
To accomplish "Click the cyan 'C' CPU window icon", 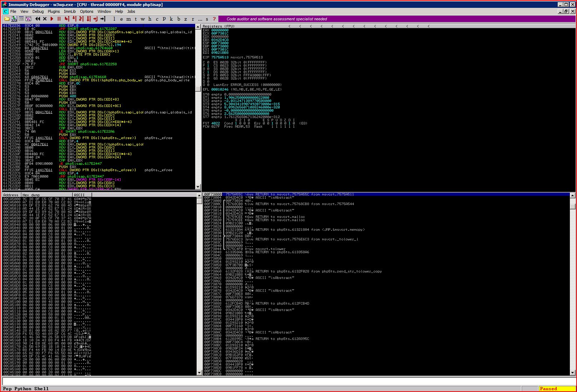I will click(x=5, y=11).
